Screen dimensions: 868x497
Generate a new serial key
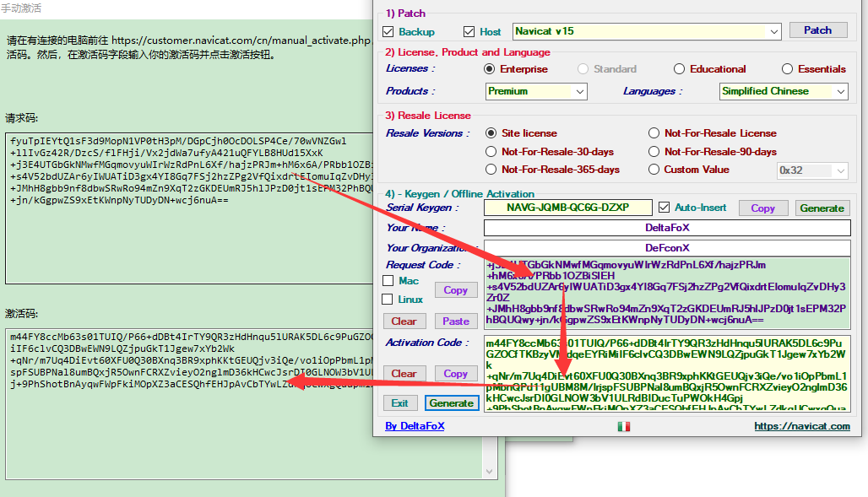coord(822,208)
